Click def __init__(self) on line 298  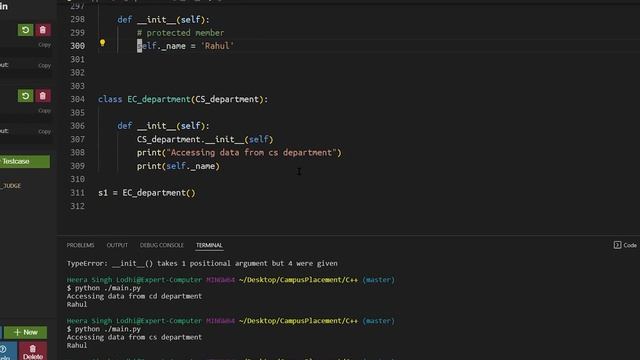coord(163,20)
